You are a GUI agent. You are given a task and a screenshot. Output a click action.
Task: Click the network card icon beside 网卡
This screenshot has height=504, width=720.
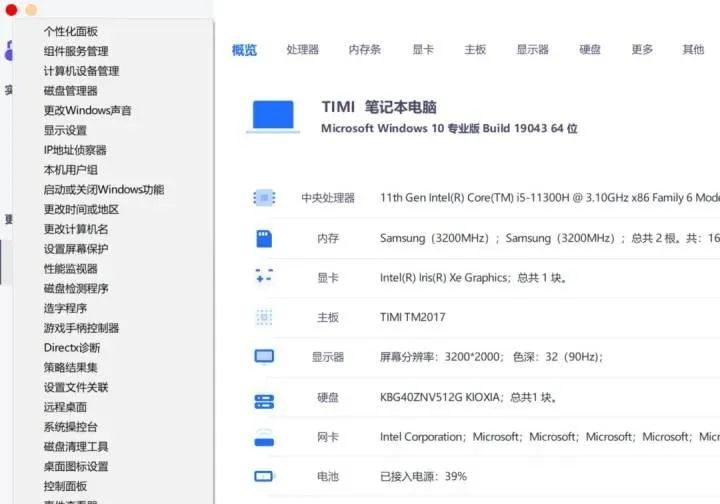264,437
